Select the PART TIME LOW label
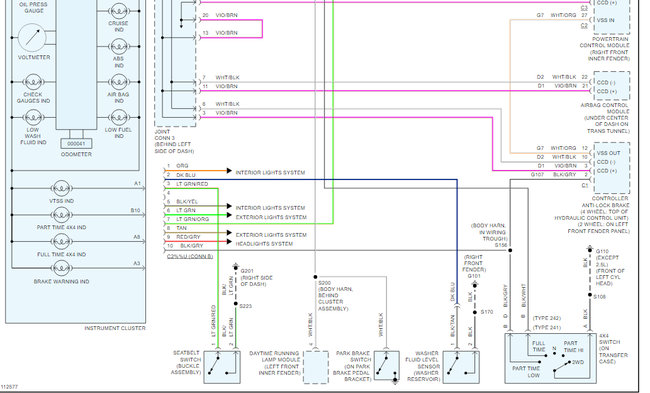Screen dimensions: 650x393 (x=526, y=372)
